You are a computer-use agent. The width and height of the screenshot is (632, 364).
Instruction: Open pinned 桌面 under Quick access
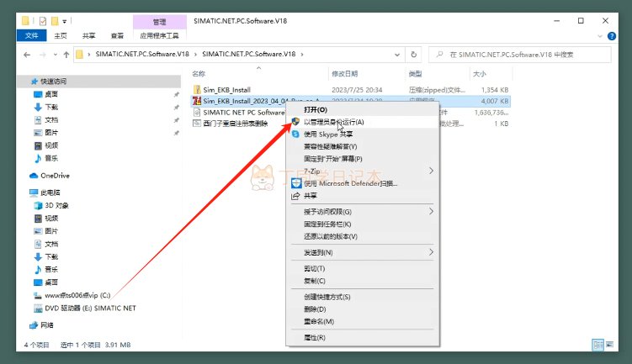[x=51, y=94]
